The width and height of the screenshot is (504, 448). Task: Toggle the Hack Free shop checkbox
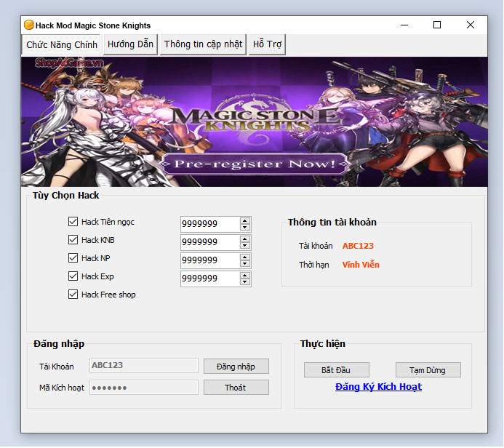pos(73,295)
